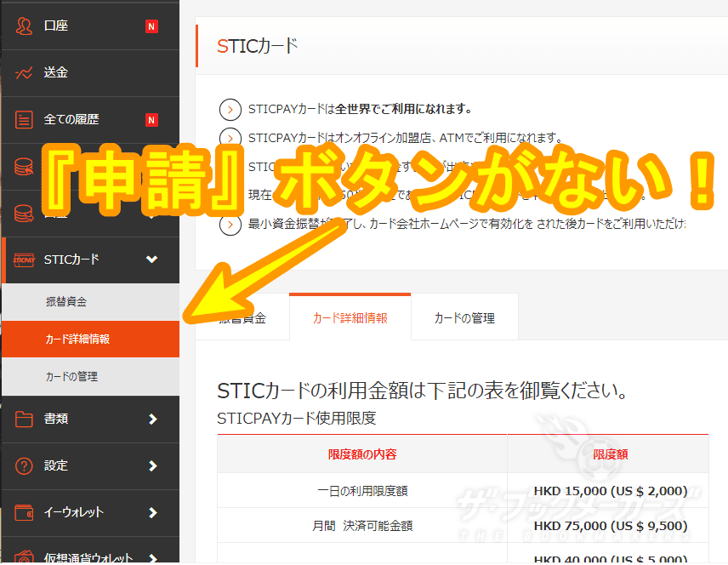
Task: Click the 書類 folder icon
Action: click(x=24, y=419)
